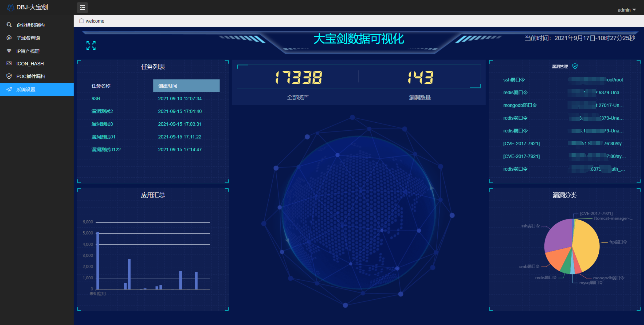Image resolution: width=644 pixels, height=325 pixels.
Task: Click the mongodb弱口令 vulnerability row
Action: click(x=520, y=105)
